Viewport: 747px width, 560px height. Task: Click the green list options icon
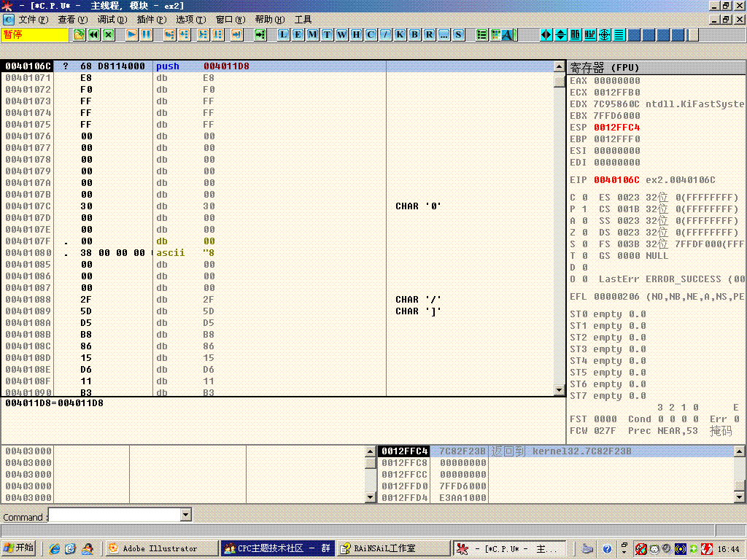click(x=482, y=35)
